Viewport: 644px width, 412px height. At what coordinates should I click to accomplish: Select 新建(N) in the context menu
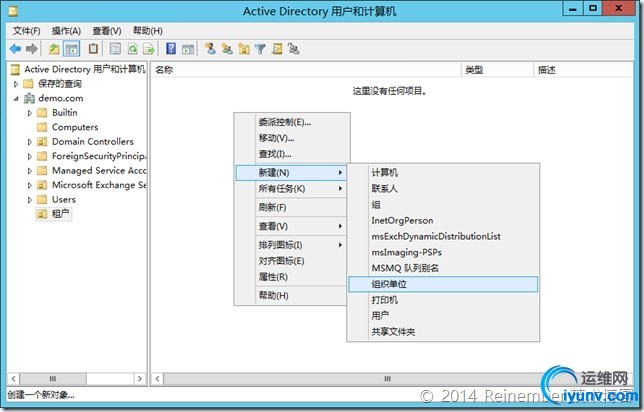pos(291,173)
